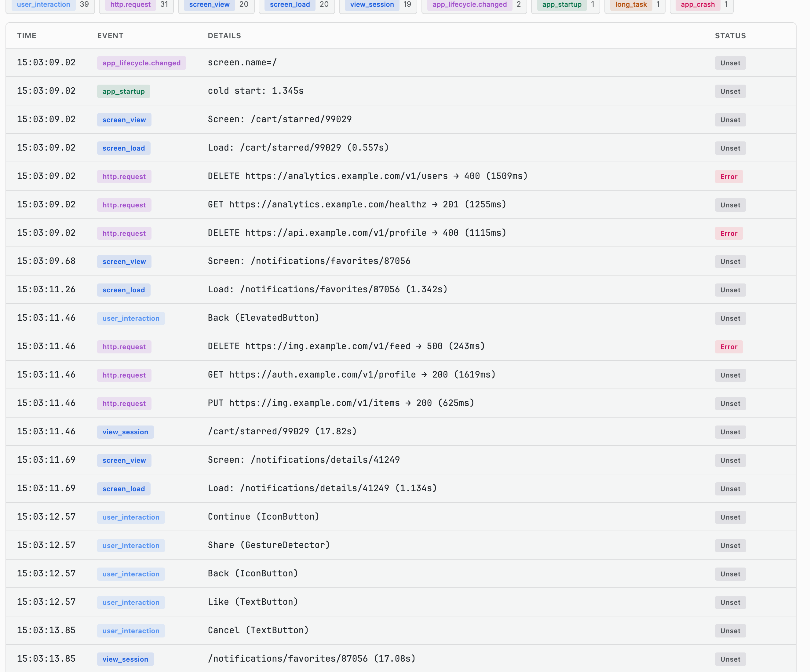This screenshot has width=810, height=672.
Task: Select 'Back (IconButton)' interaction row
Action: [x=401, y=574]
